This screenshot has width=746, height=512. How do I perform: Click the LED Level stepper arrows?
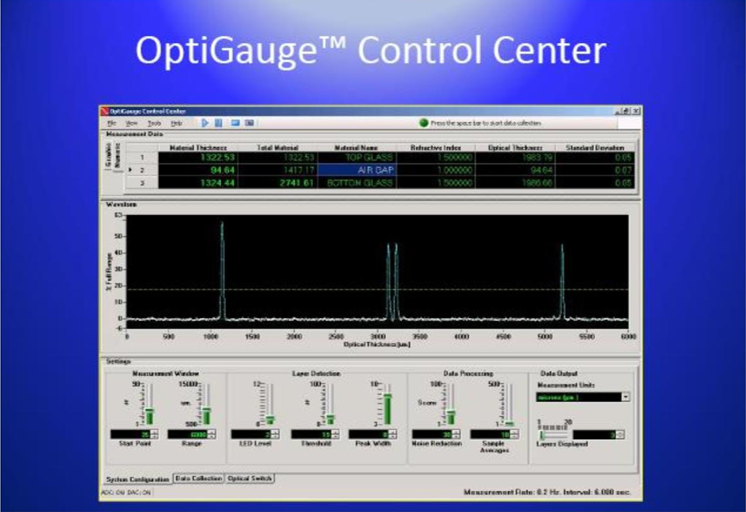pyautogui.click(x=275, y=434)
